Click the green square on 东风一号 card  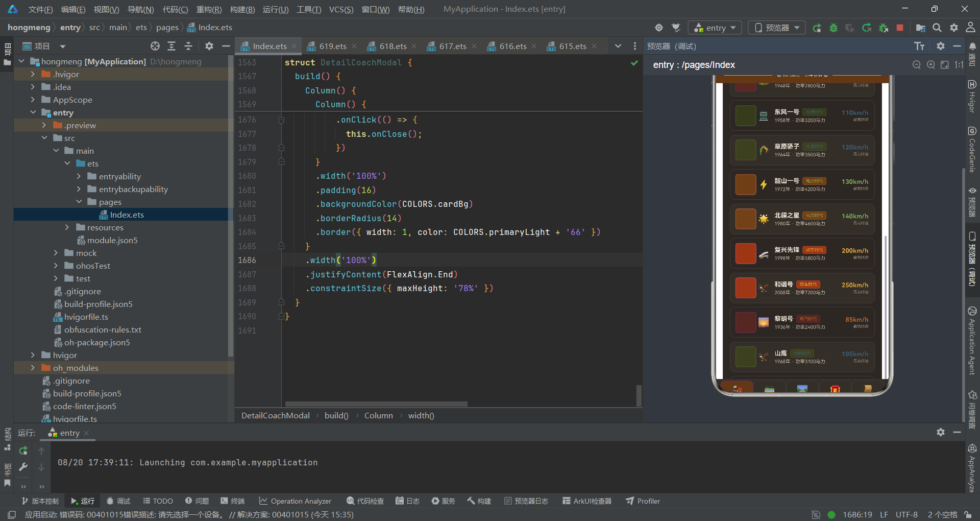pyautogui.click(x=746, y=115)
